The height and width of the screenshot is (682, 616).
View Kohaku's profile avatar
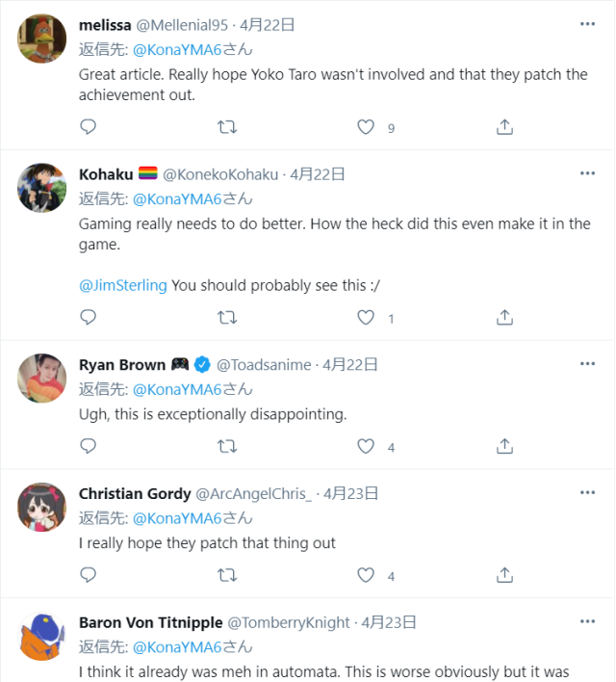[x=42, y=189]
